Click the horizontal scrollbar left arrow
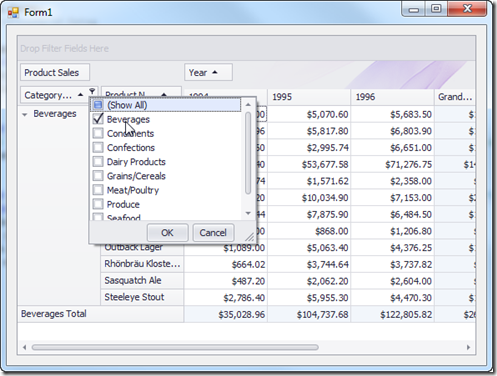The width and height of the screenshot is (497, 376). (24, 347)
